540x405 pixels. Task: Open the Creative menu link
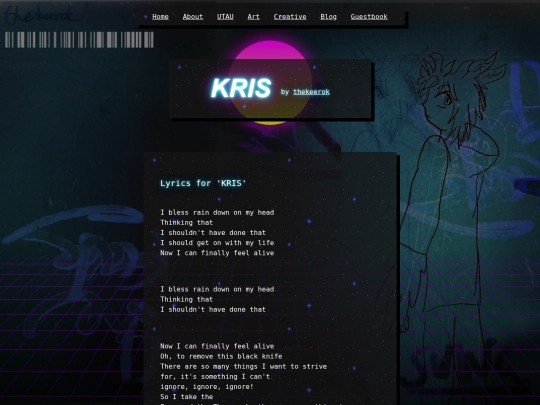pos(290,17)
